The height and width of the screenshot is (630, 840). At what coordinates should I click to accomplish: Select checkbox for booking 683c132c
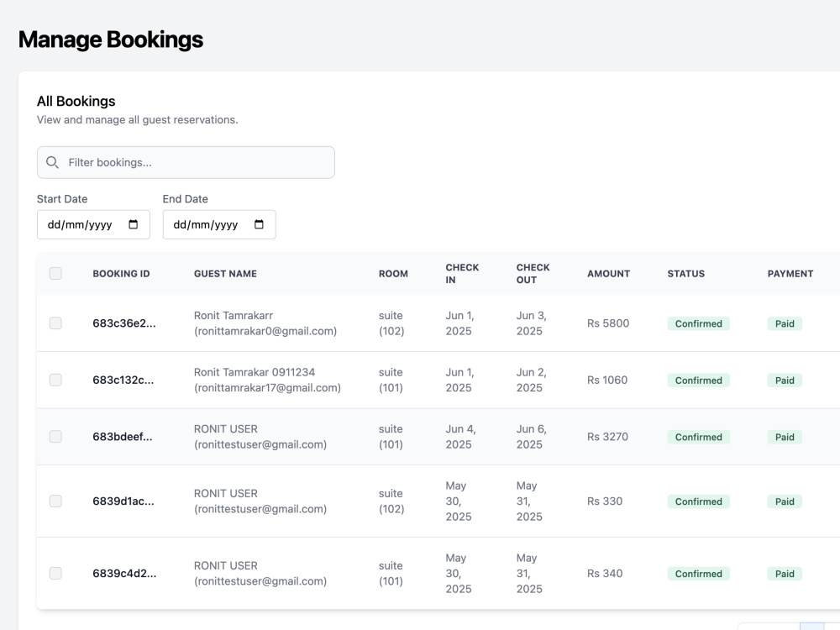click(55, 380)
